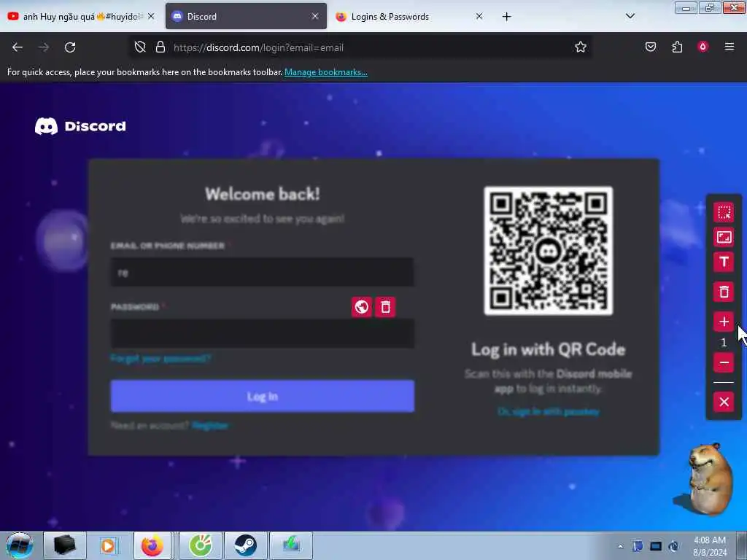Open the green arrow taskbar app
The height and width of the screenshot is (560, 747).
coord(291,545)
